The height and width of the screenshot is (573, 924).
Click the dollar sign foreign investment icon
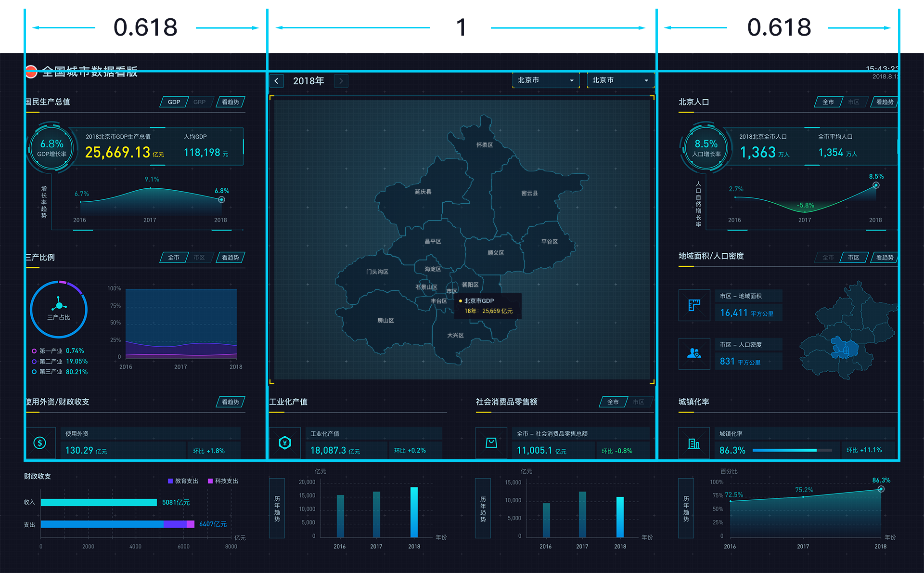(39, 443)
